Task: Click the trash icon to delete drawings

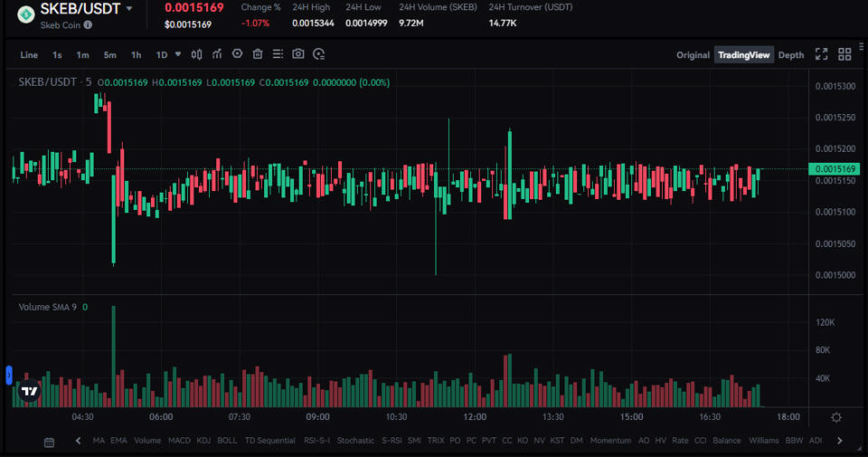Action: point(258,54)
